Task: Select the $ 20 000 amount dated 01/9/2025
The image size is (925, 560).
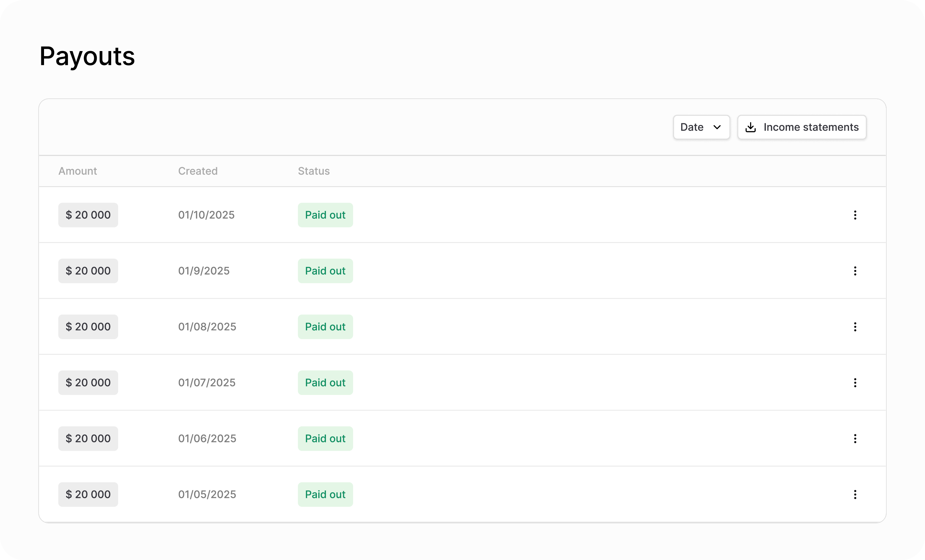Action: pyautogui.click(x=88, y=271)
